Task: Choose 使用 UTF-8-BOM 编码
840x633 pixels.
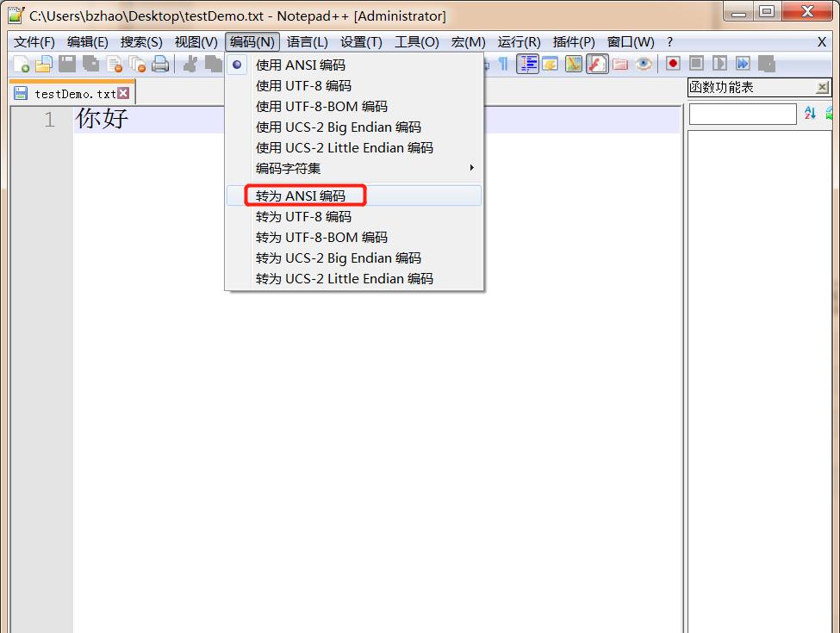Action: (353, 107)
